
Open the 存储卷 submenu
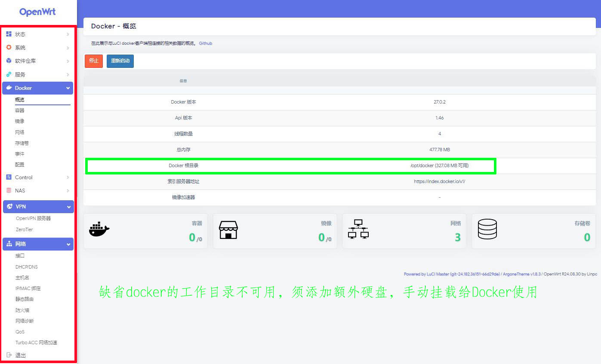[22, 143]
